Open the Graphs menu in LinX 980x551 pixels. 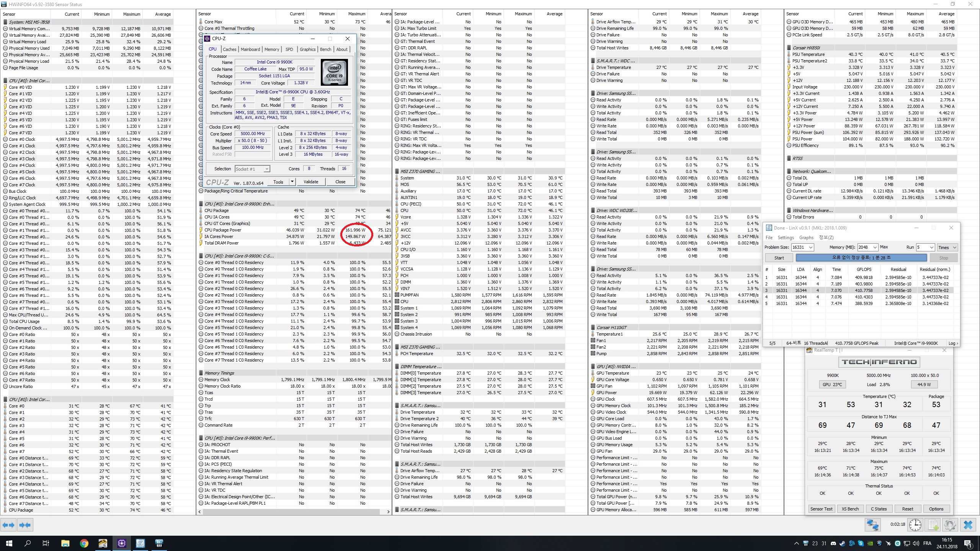pyautogui.click(x=806, y=238)
